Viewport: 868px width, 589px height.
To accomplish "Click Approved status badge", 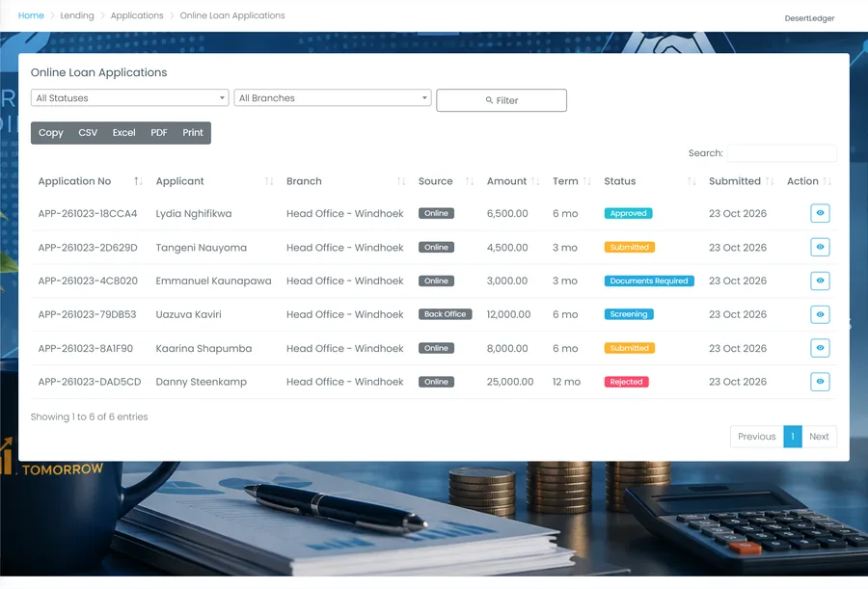I will point(628,213).
